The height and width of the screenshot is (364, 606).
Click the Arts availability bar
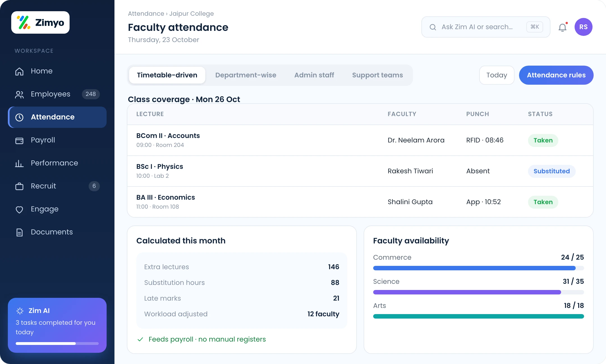pos(479,316)
